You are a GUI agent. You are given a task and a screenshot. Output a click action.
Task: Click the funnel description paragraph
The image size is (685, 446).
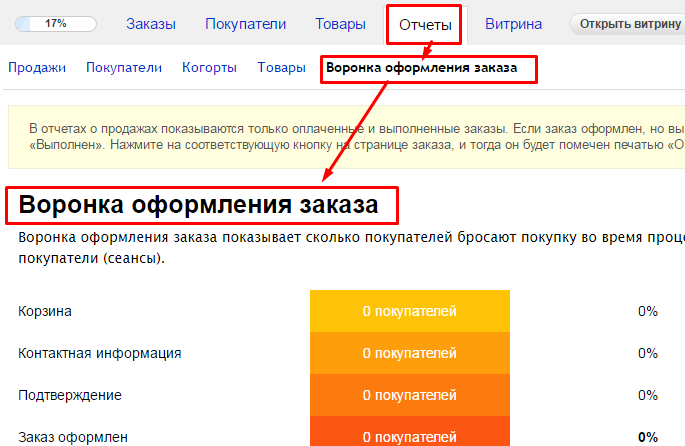(351, 248)
